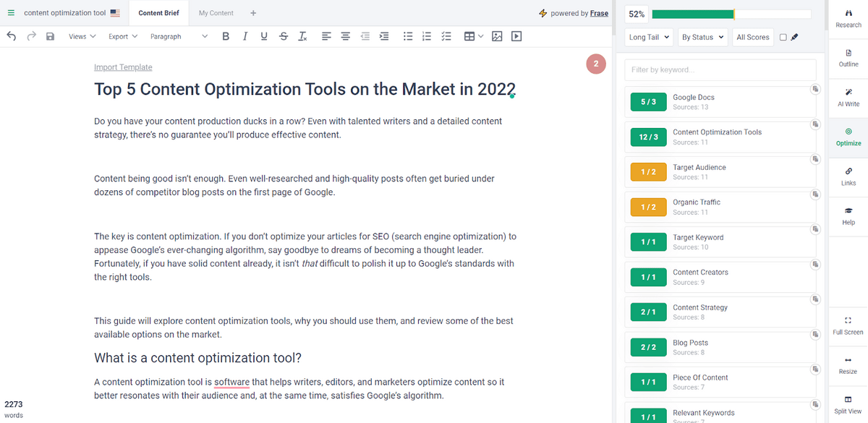Save the document with the disk icon
The image size is (868, 423).
click(x=50, y=36)
